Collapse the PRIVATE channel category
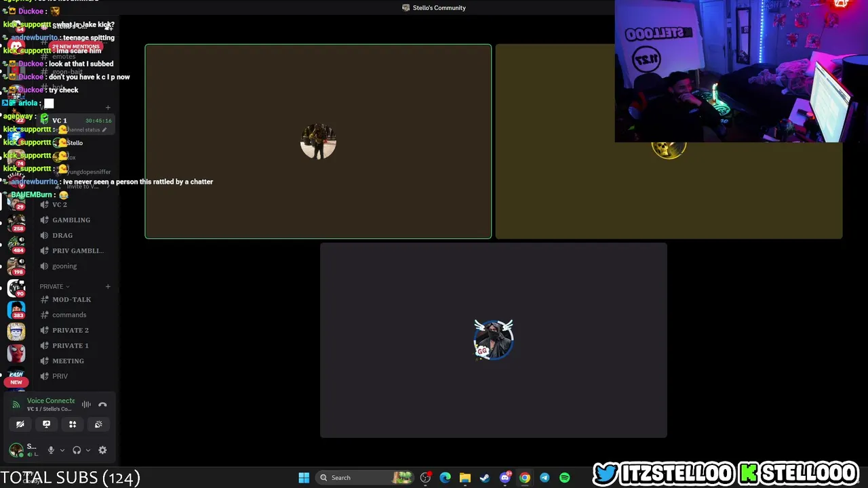Screen dimensions: 868x488 click(x=54, y=287)
